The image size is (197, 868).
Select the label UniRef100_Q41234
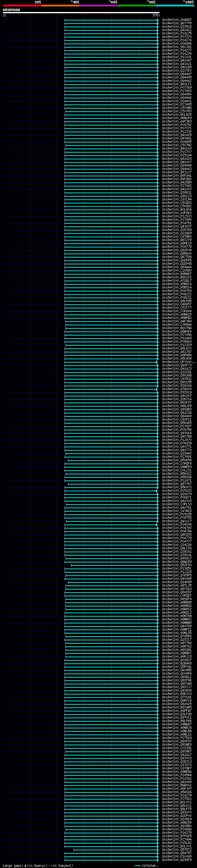177,412
